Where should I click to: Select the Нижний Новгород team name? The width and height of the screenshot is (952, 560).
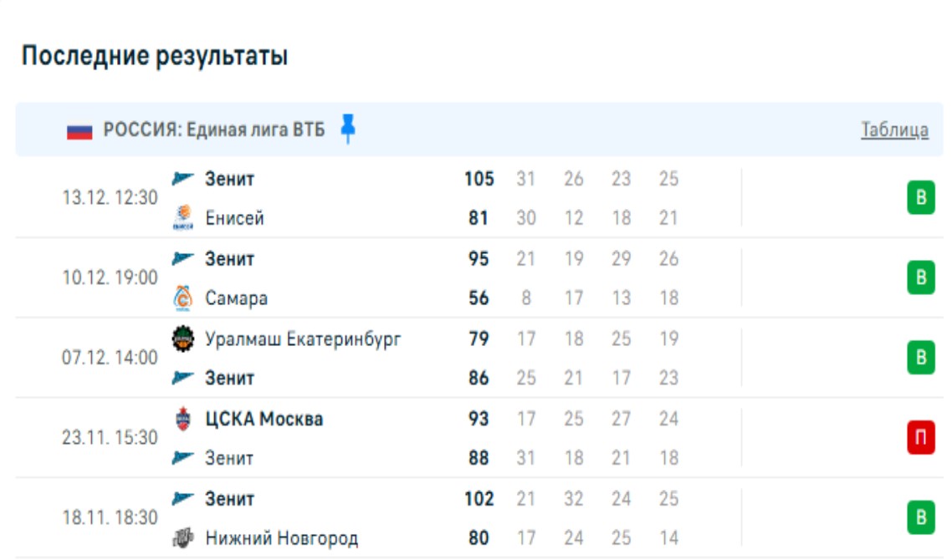coord(282,538)
